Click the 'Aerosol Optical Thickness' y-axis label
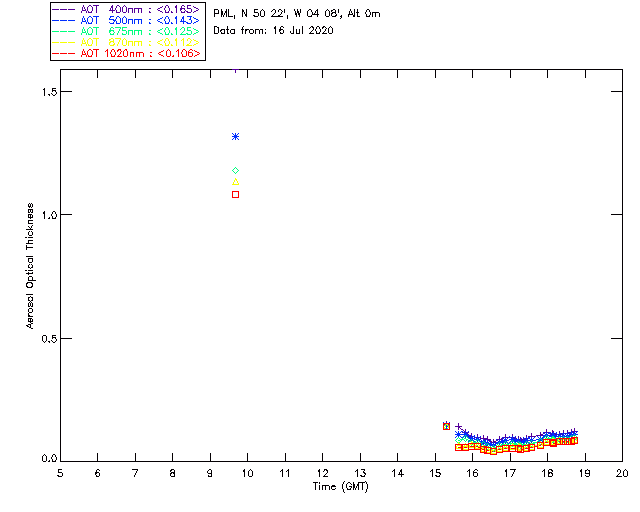Image resolution: width=640 pixels, height=512 pixels. pos(31,267)
